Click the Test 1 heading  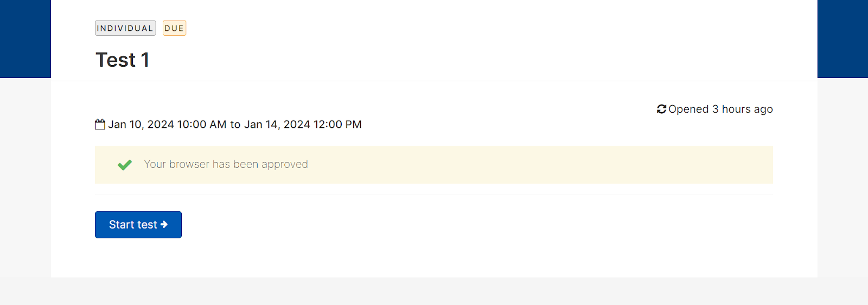point(123,60)
